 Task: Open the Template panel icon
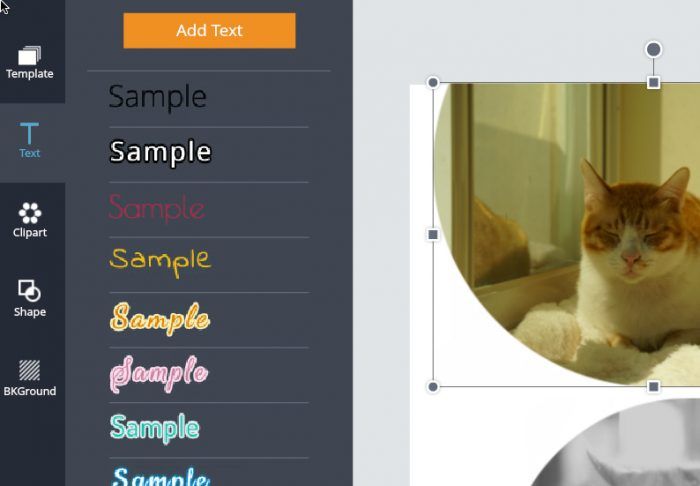[29, 55]
